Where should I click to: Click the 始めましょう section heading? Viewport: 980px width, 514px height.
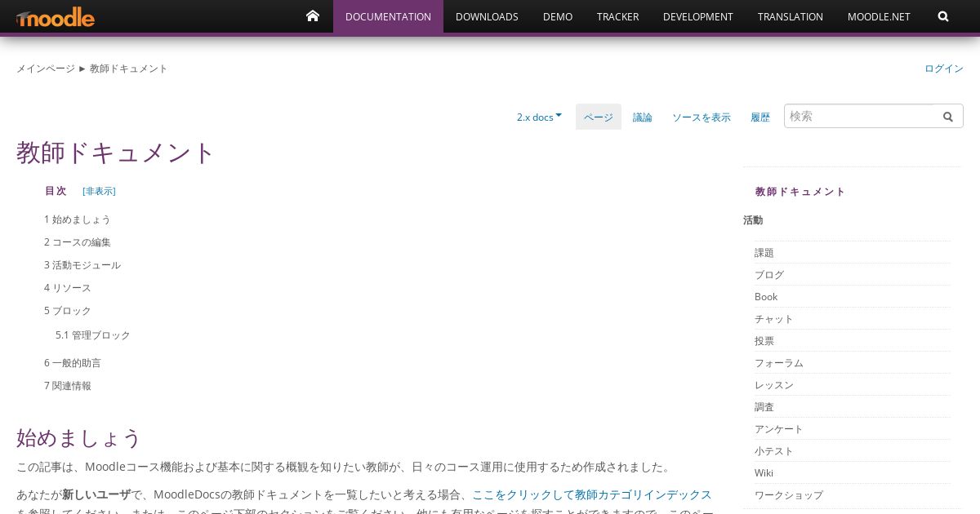click(x=79, y=438)
